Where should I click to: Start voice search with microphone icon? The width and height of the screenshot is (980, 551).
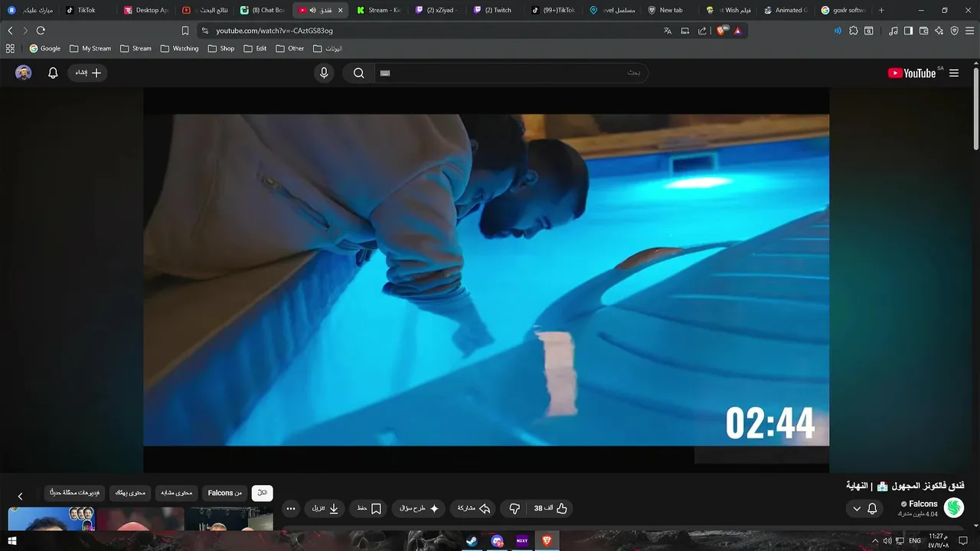point(324,73)
